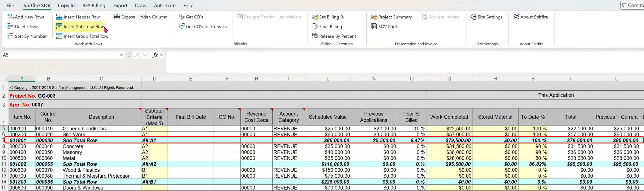Click the formula bar cancel X icon

(x=137, y=55)
